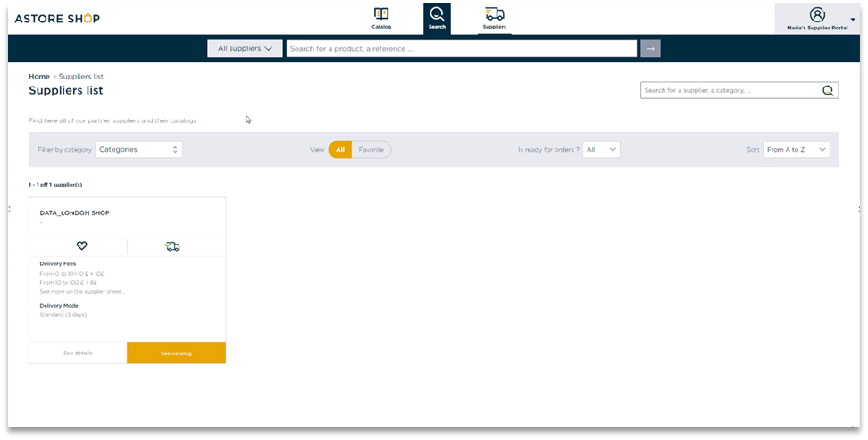Submit product search with arrow button

(x=650, y=48)
